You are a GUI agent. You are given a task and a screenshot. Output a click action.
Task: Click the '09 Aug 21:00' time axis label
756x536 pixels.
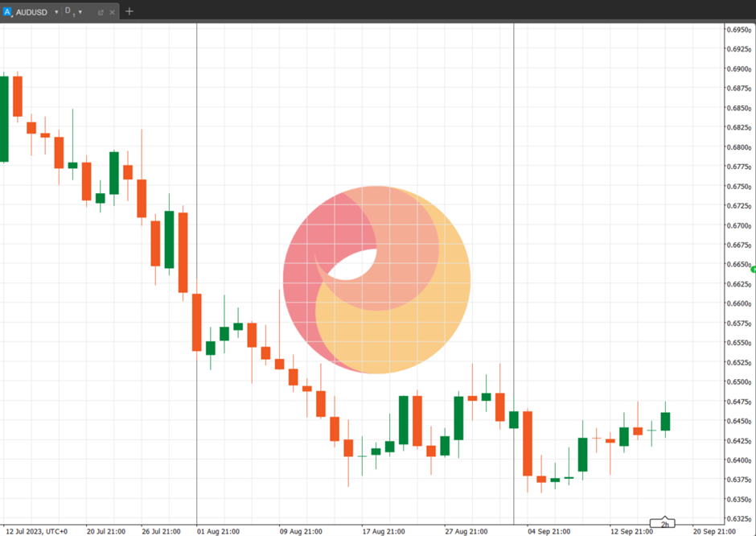pos(301,531)
